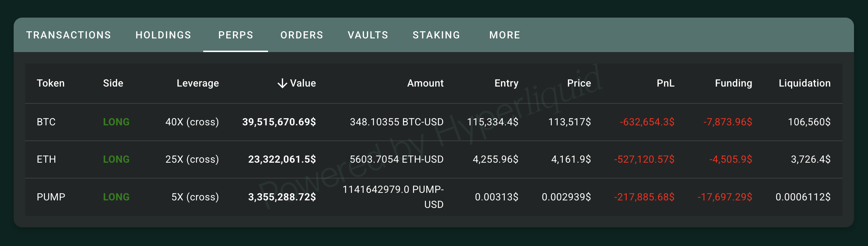Viewport: 868px width, 246px height.
Task: Sort by the Funding column header
Action: (x=733, y=83)
